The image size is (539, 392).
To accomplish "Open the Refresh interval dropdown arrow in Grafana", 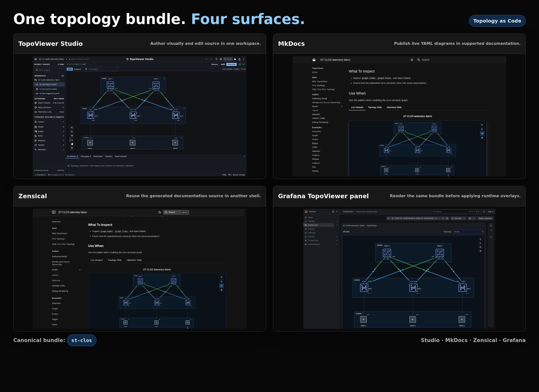I will (465, 218).
